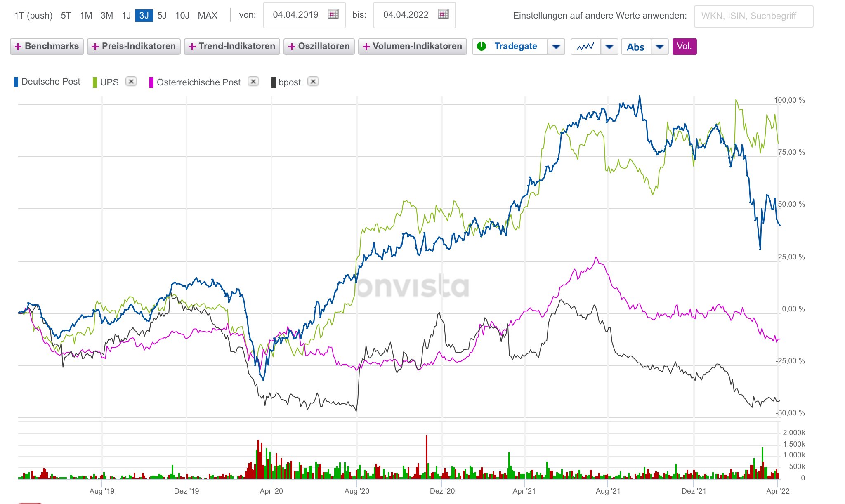Switch to the 5J time range

click(x=162, y=16)
